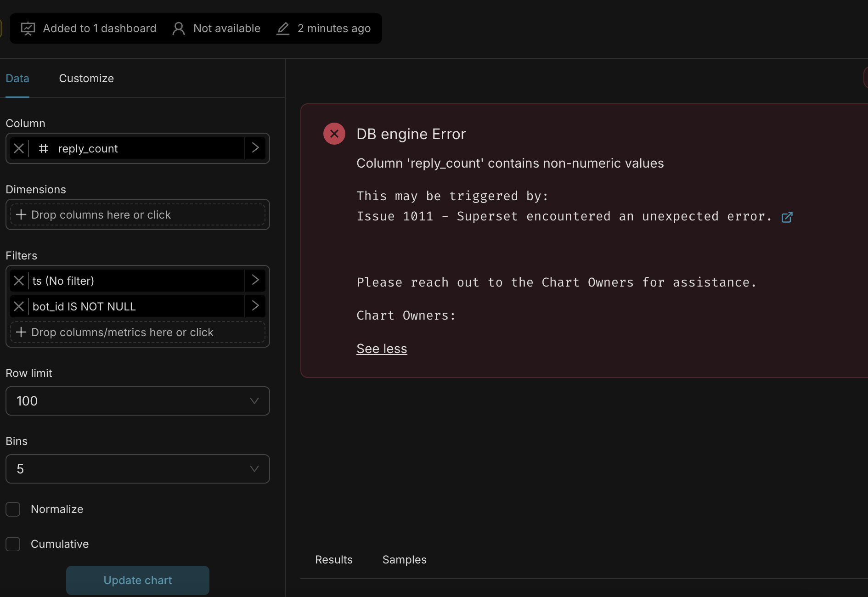Screen dimensions: 868x597
Task: Open the Results tab
Action: coord(333,560)
